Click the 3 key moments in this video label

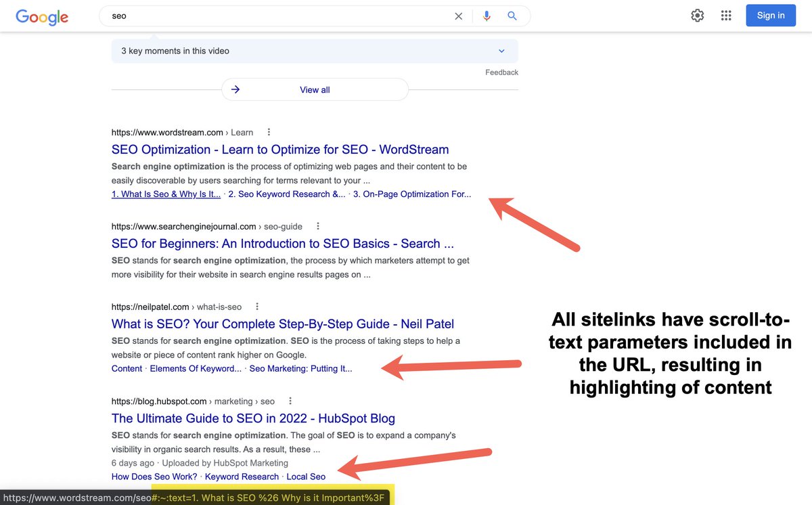(175, 51)
